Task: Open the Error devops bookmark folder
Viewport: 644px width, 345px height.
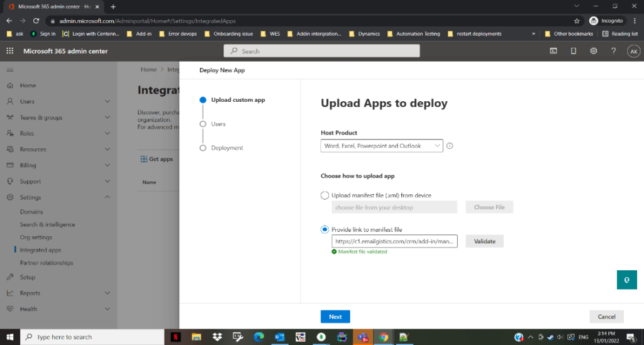Action: click(x=178, y=34)
